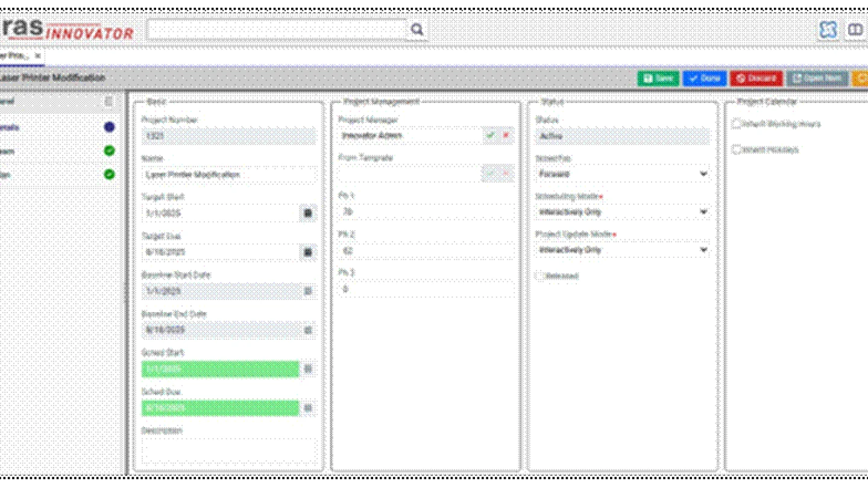Click the green Sched Start date field
The height and width of the screenshot is (488, 868).
[x=221, y=369]
